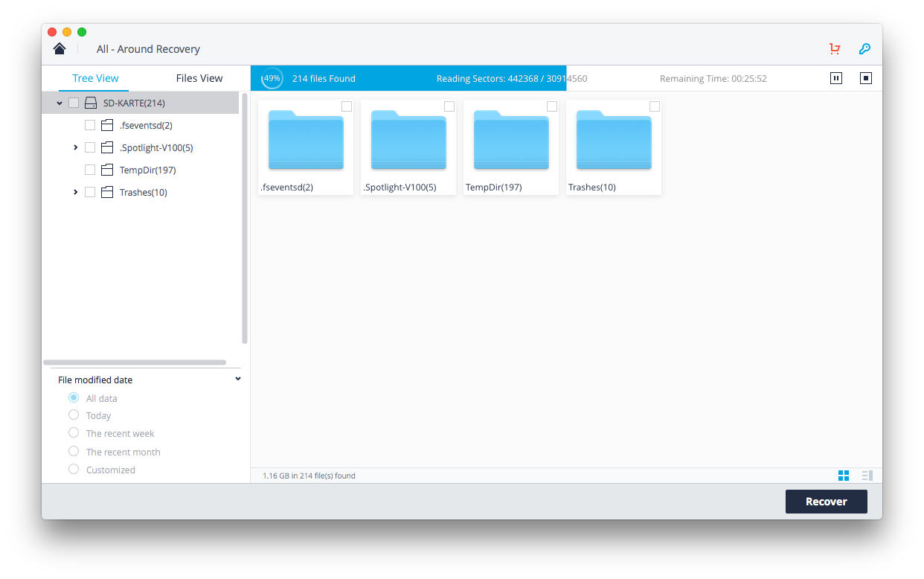This screenshot has width=924, height=579.
Task: Pause the scan in progress
Action: [836, 78]
